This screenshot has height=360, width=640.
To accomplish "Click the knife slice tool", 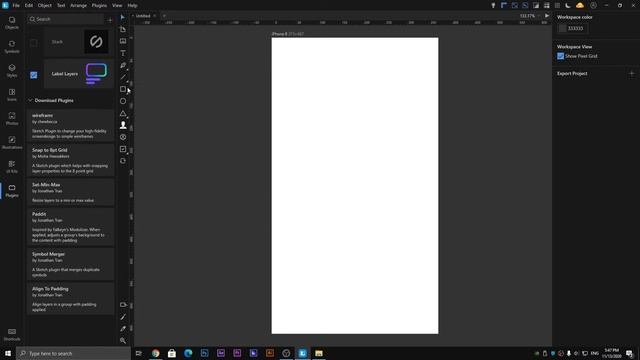I will coord(123,317).
